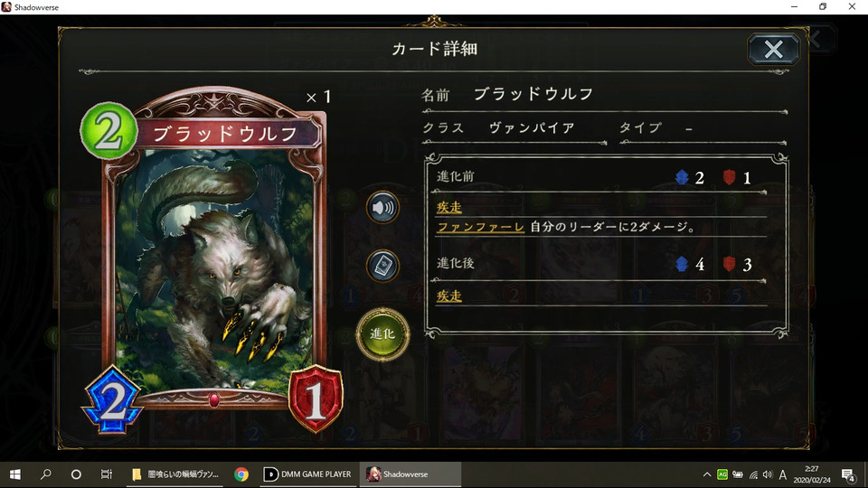Viewport: 868px width, 488px height.
Task: Launch Chrome from the taskbar
Action: point(241,474)
